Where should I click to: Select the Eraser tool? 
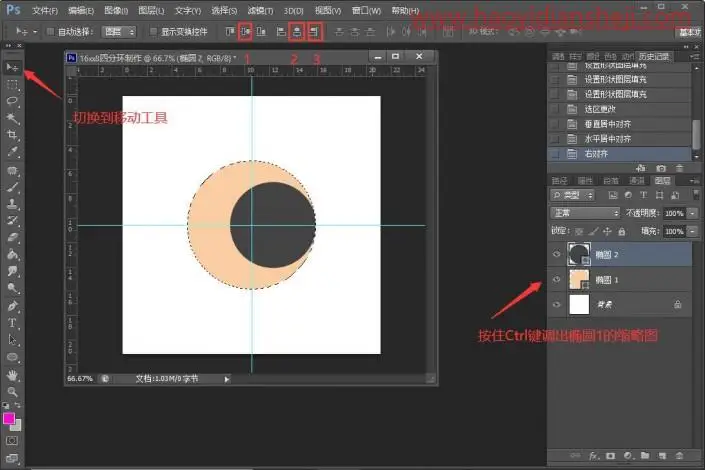[x=12, y=237]
